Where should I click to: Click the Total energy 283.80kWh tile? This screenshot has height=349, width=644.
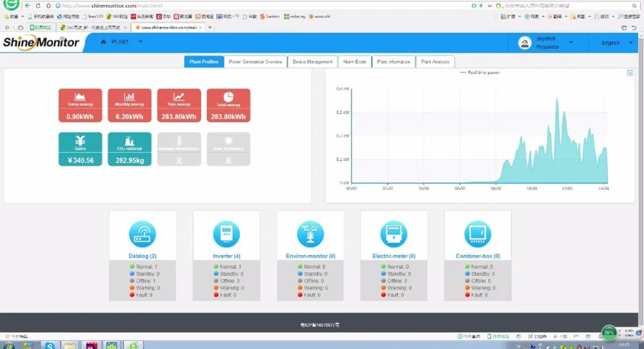click(229, 106)
